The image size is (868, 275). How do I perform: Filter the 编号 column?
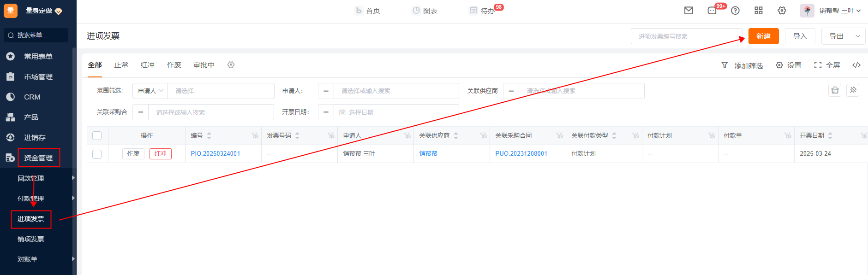(255, 135)
